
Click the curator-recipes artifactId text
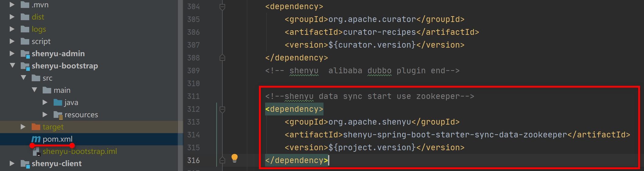coord(379,32)
